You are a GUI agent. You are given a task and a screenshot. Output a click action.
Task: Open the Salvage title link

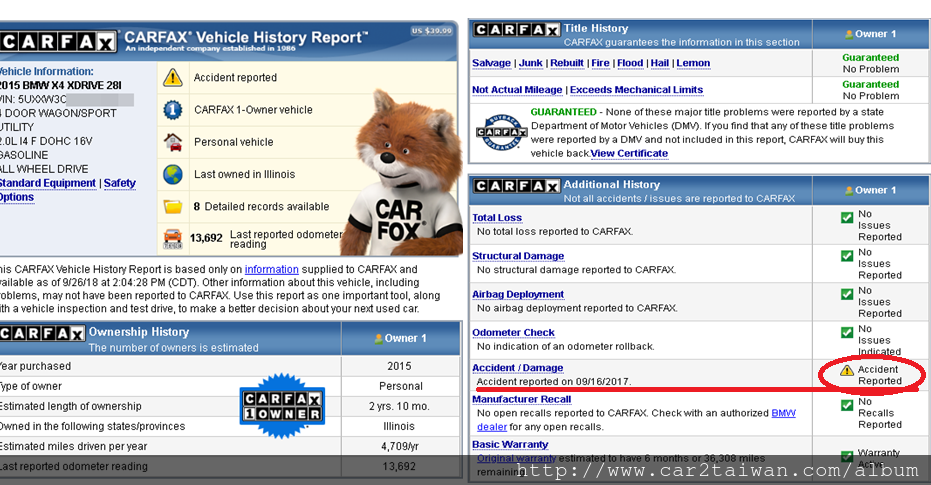pyautogui.click(x=492, y=63)
